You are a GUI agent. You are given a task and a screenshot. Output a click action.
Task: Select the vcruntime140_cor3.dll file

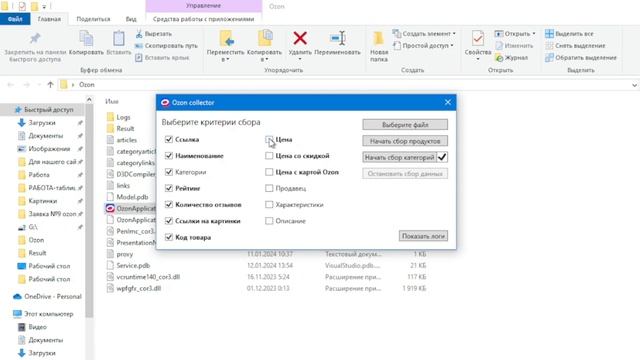tap(143, 277)
